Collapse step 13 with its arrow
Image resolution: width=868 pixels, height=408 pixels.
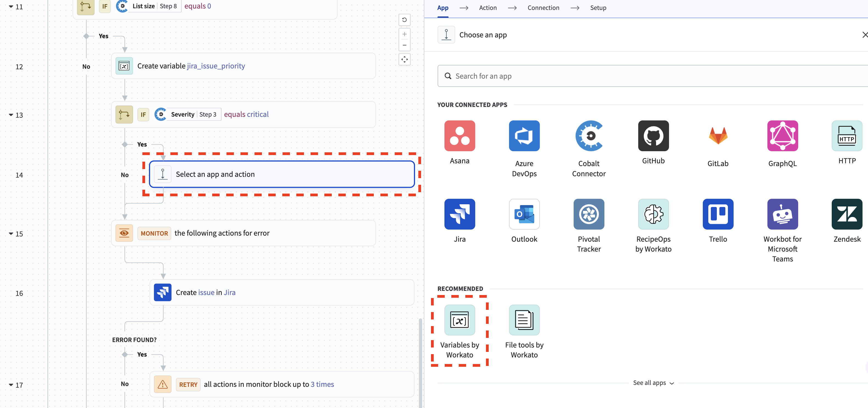tap(11, 115)
